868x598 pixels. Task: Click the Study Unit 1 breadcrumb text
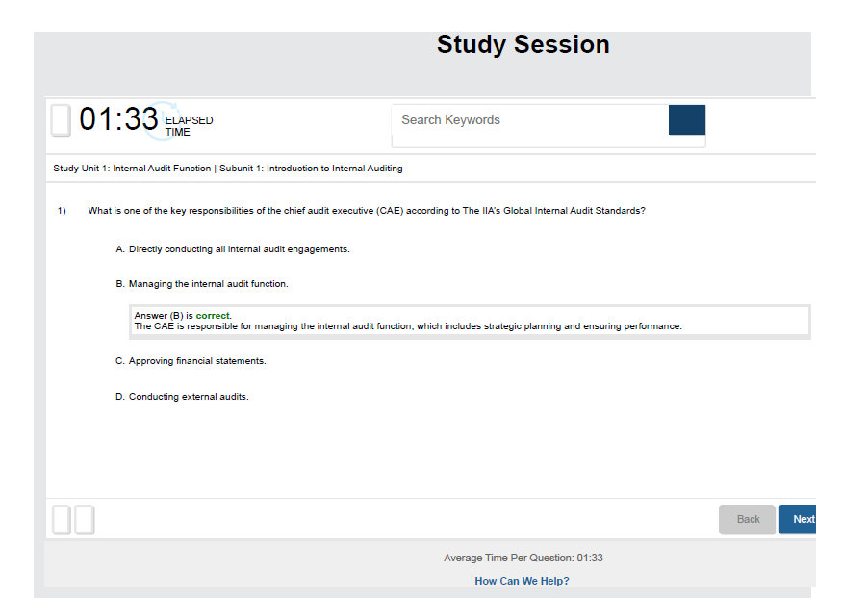tap(132, 169)
